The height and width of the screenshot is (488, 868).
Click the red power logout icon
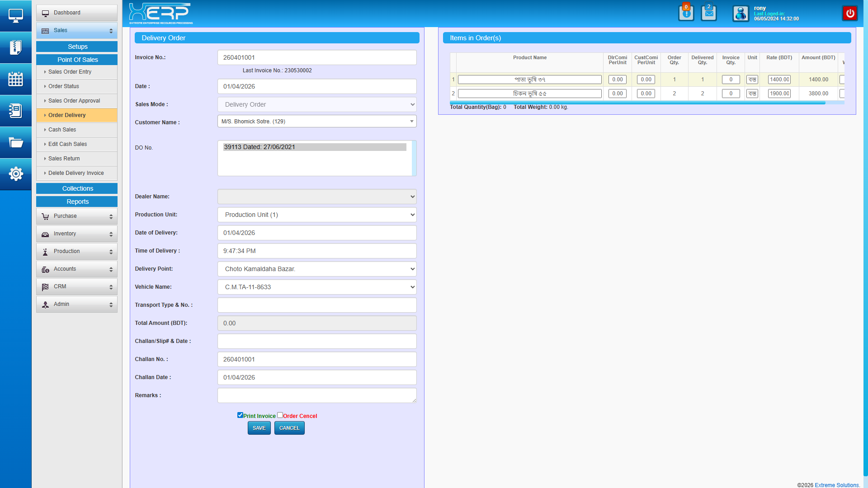click(850, 13)
